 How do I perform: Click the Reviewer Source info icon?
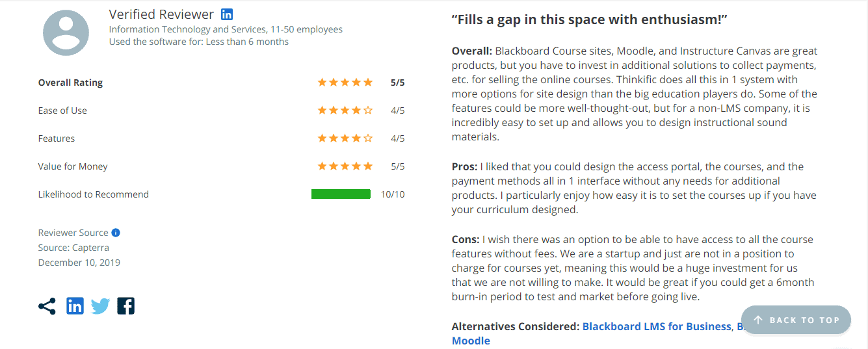point(116,233)
